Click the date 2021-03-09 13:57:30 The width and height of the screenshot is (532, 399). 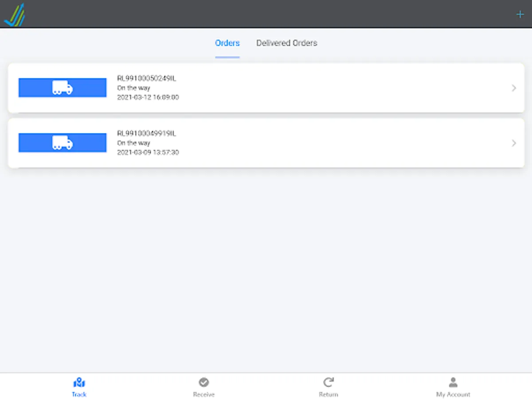148,152
